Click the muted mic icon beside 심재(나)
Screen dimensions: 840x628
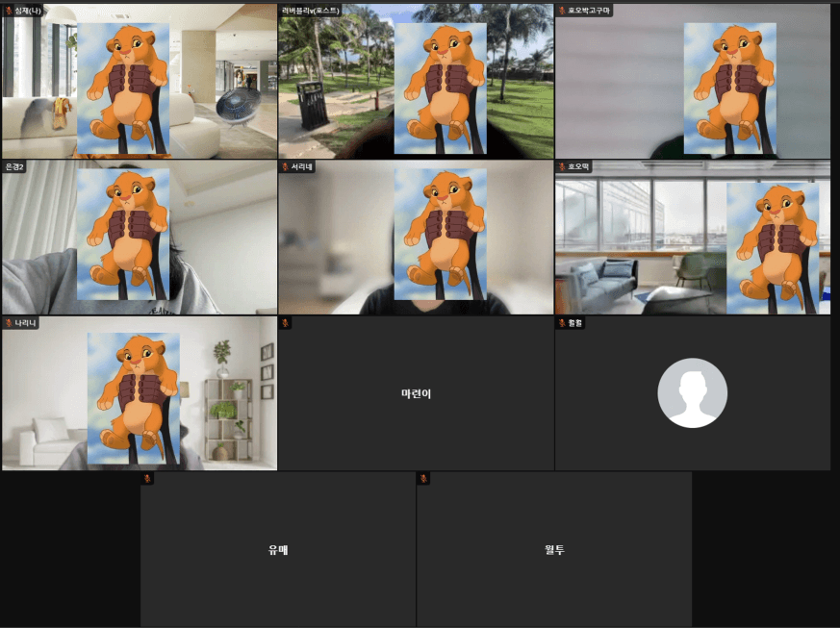click(9, 11)
